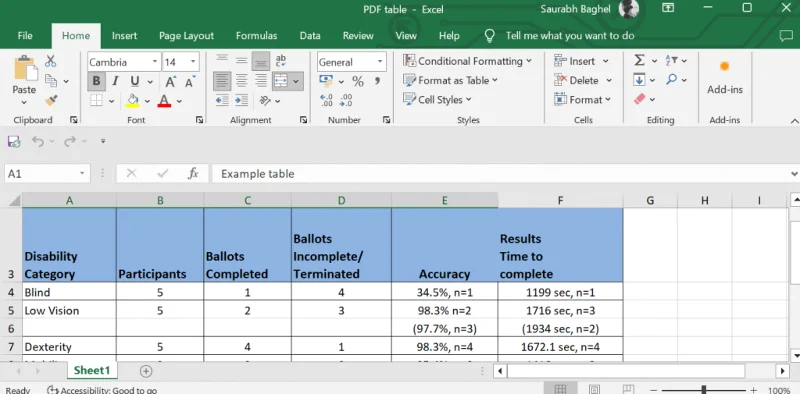Click Insert Function fx icon
The height and width of the screenshot is (394, 800).
click(x=193, y=174)
